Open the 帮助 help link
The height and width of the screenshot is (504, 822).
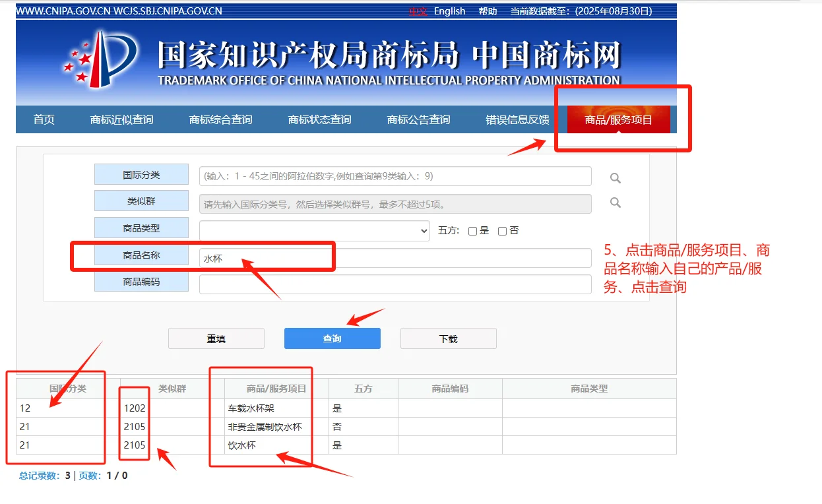click(488, 11)
